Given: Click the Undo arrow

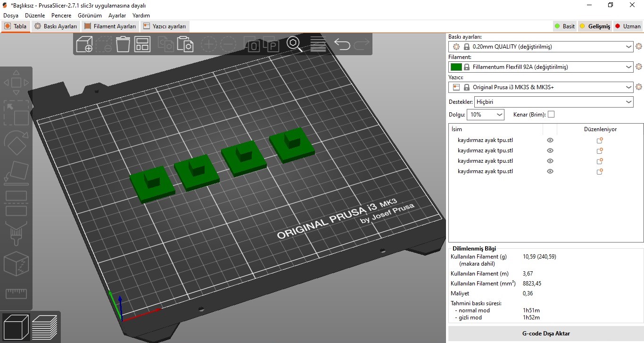Looking at the screenshot, I should tap(342, 44).
